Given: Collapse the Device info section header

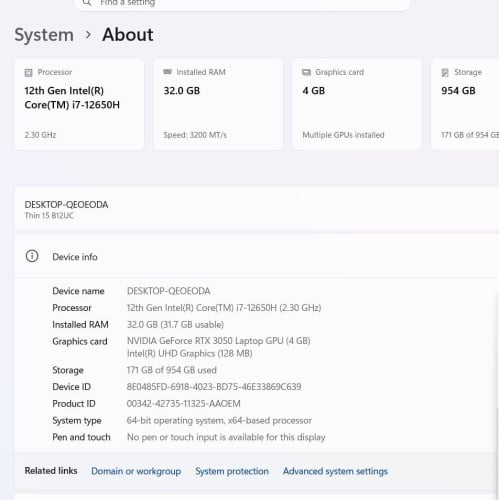Looking at the screenshot, I should 257,256.
